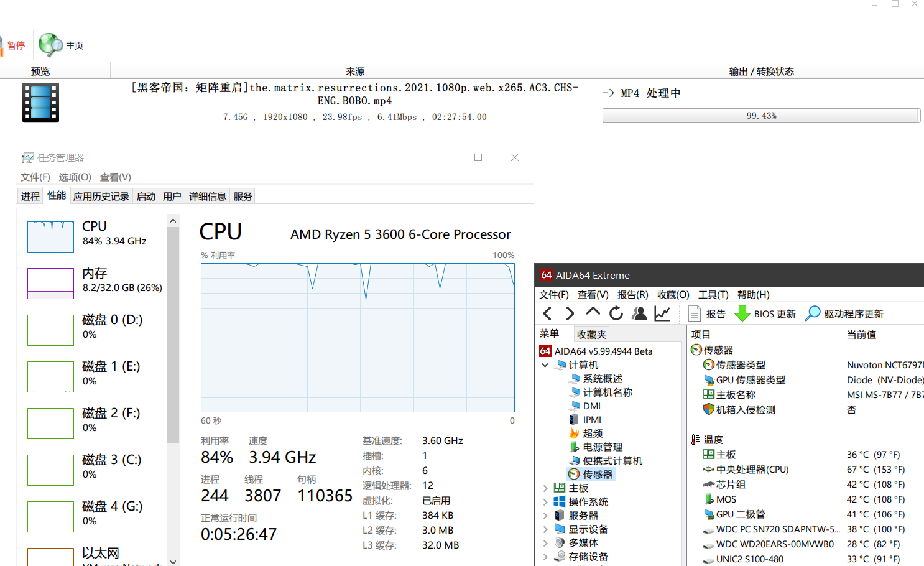This screenshot has height=566, width=924.
Task: Click the AIDA64 forward arrow icon
Action: coord(570,313)
